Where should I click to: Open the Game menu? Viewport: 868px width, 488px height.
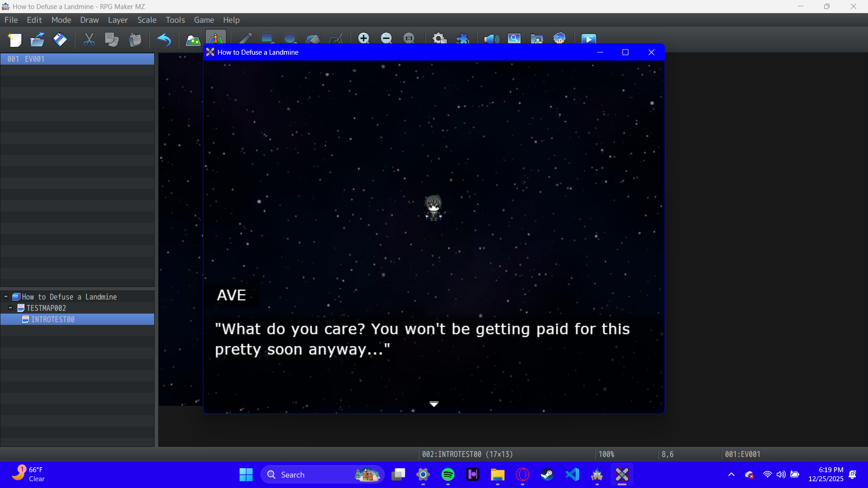(x=203, y=20)
